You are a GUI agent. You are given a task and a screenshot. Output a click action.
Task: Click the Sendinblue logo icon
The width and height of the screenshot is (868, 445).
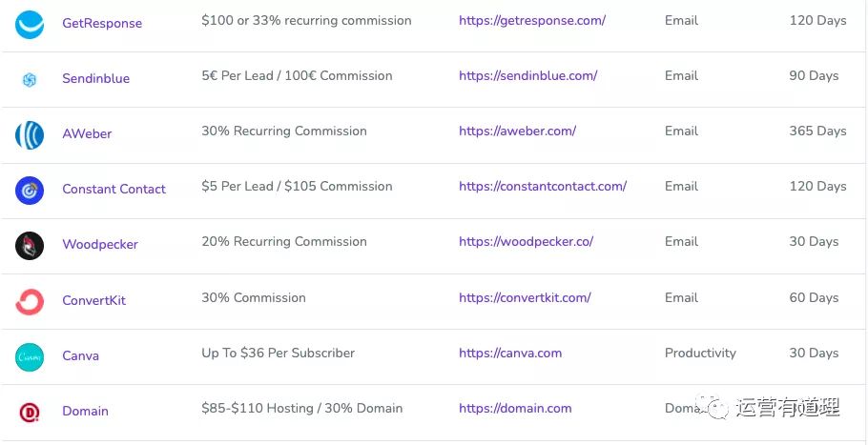coord(30,80)
